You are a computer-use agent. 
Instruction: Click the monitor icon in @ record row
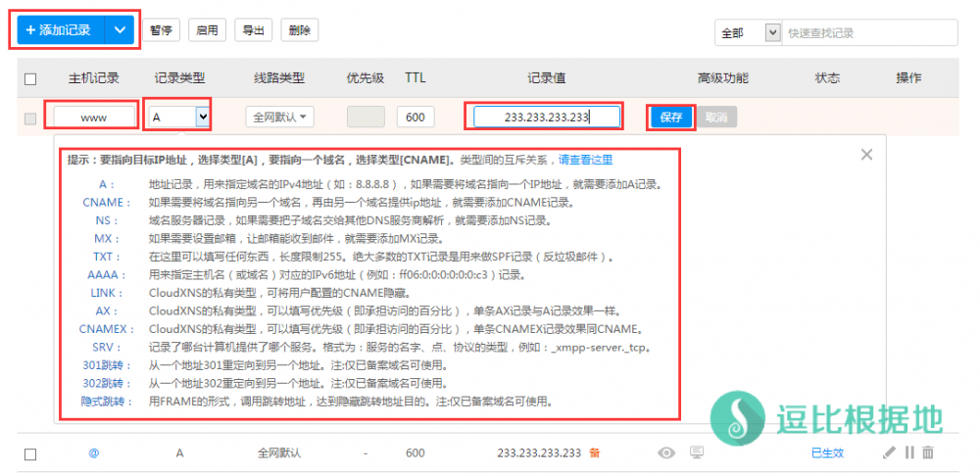(697, 452)
